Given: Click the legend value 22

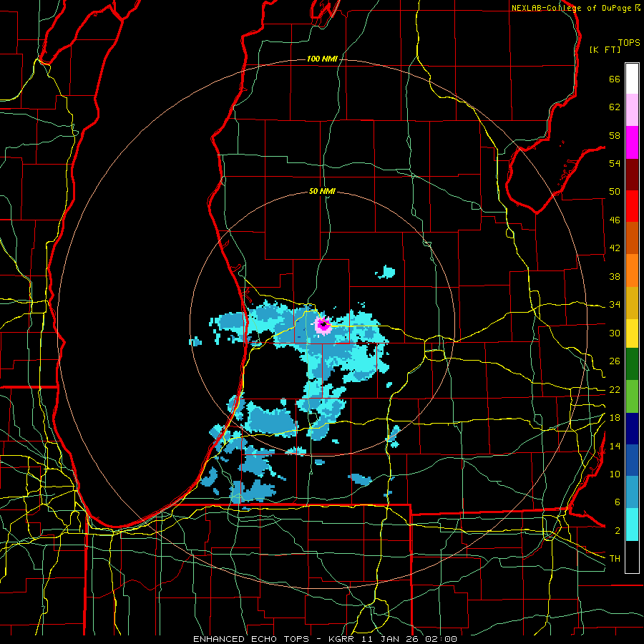Looking at the screenshot, I should pyautogui.click(x=615, y=389).
